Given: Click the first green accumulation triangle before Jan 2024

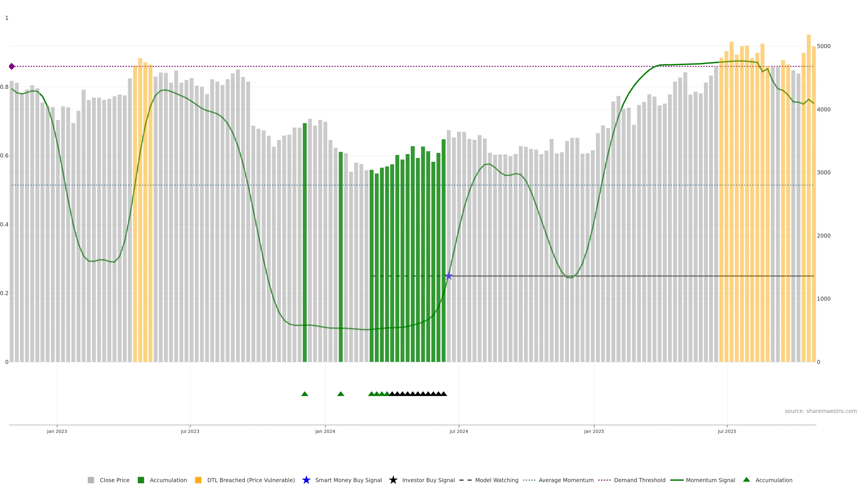Looking at the screenshot, I should (305, 394).
